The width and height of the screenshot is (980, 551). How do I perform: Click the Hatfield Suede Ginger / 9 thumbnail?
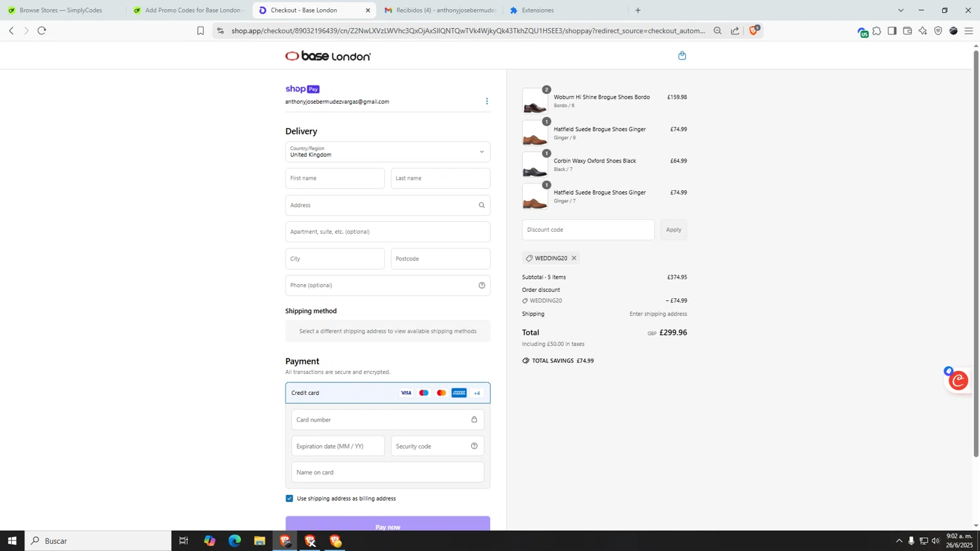(x=534, y=133)
